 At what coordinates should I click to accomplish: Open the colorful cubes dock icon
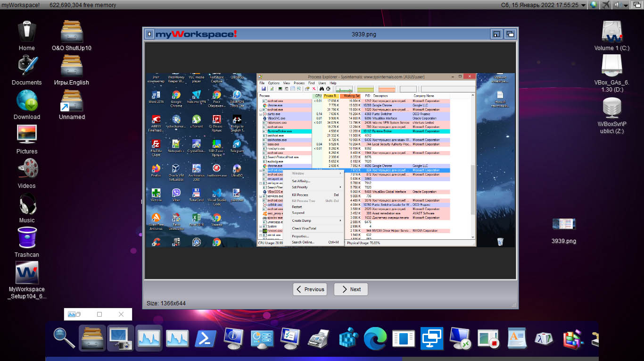(573, 338)
